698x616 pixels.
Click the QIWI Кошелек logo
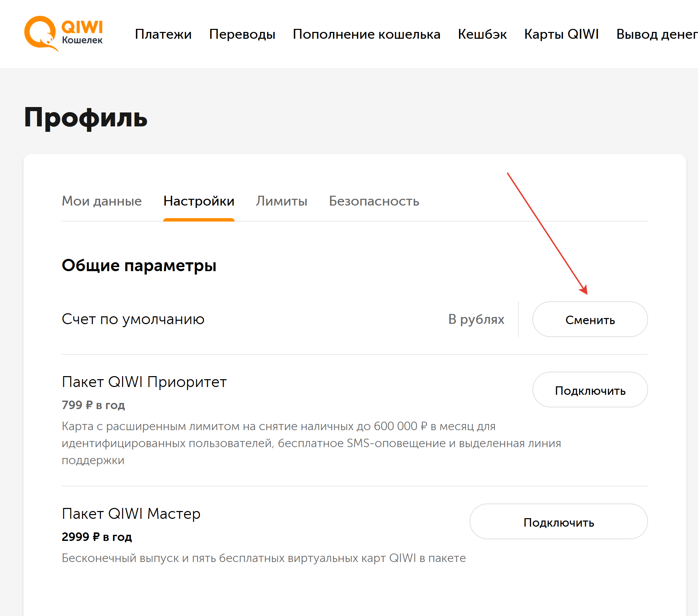coord(64,33)
